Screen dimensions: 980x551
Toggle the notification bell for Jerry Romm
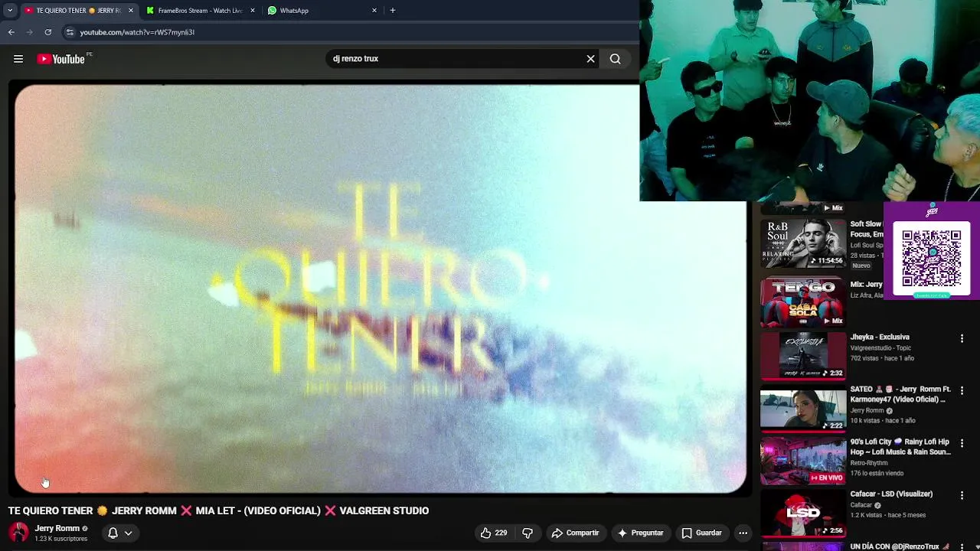coord(113,533)
